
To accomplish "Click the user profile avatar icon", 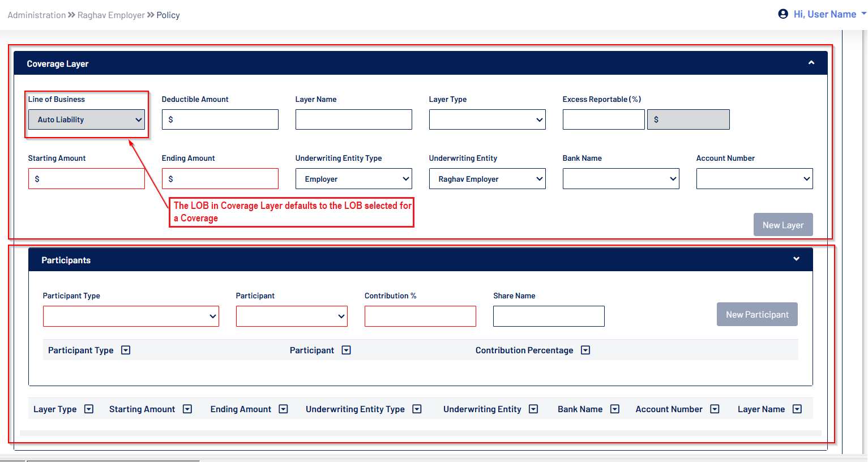I will pyautogui.click(x=783, y=14).
